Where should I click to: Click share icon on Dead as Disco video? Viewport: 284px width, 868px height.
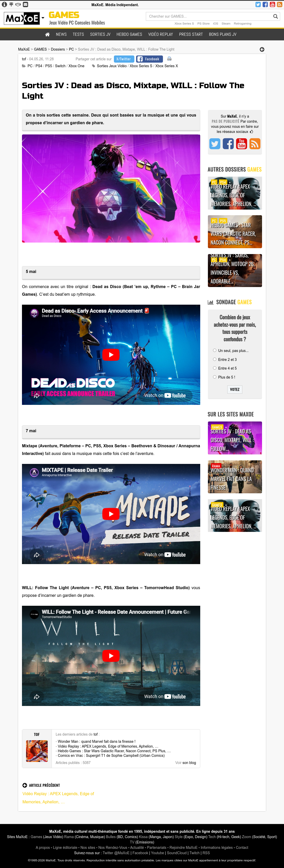pos(37,396)
